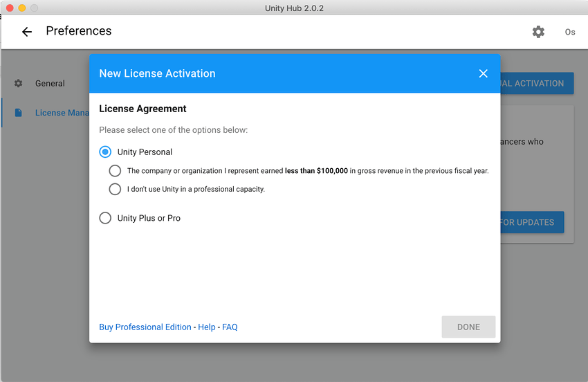588x382 pixels.
Task: Click the Manual Activation button behind dialog
Action: 537,83
